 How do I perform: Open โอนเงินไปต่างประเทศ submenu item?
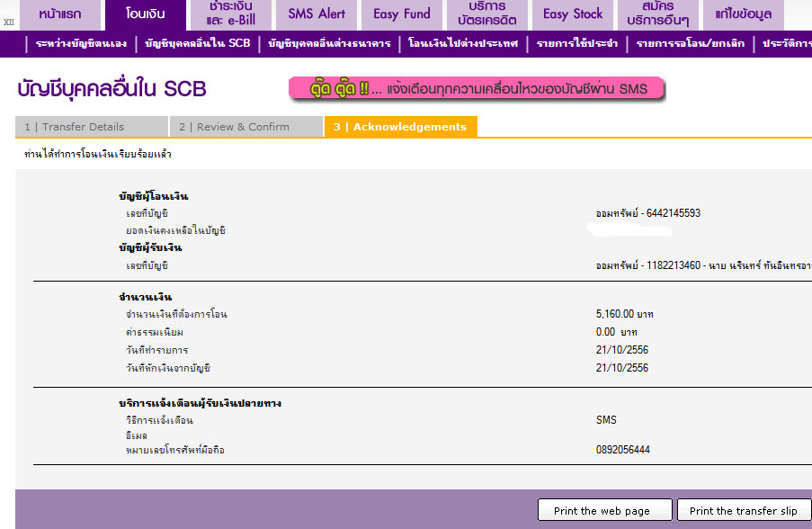tap(463, 43)
